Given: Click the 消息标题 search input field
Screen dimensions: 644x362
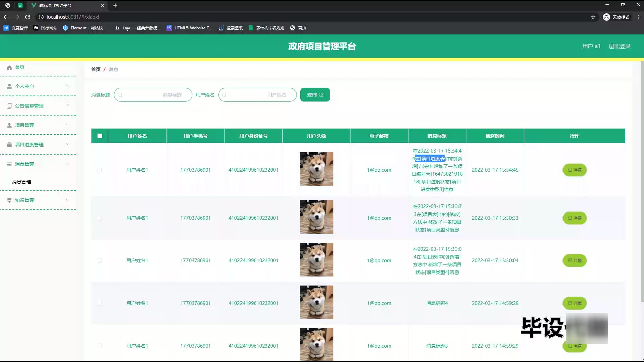Looking at the screenshot, I should point(153,95).
